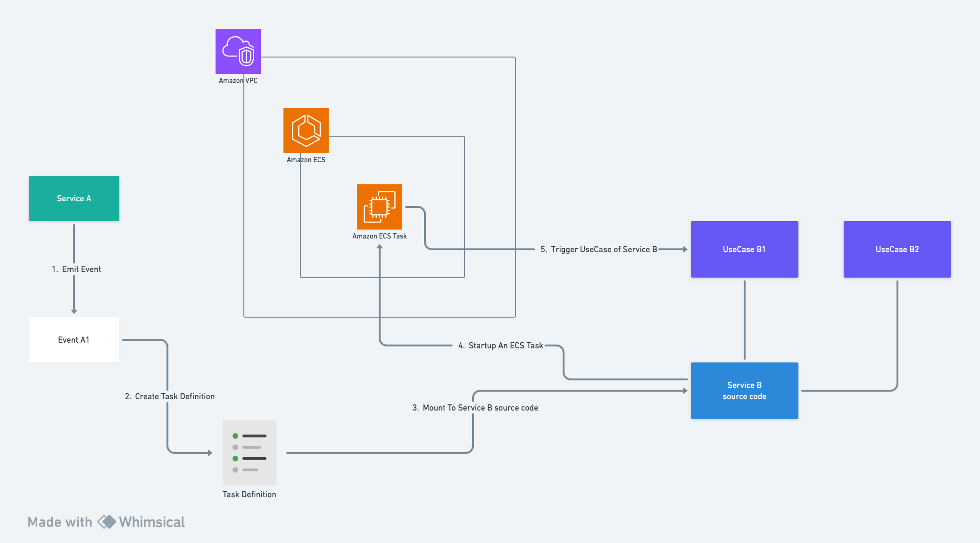Click the Amazon VPC caption text

(238, 81)
